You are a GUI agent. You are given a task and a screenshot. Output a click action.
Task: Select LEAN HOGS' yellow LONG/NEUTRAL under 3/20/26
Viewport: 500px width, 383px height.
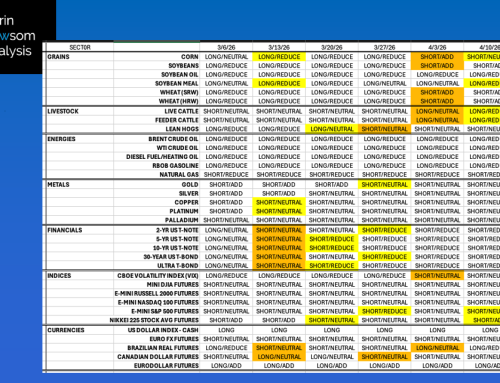pyautogui.click(x=332, y=129)
